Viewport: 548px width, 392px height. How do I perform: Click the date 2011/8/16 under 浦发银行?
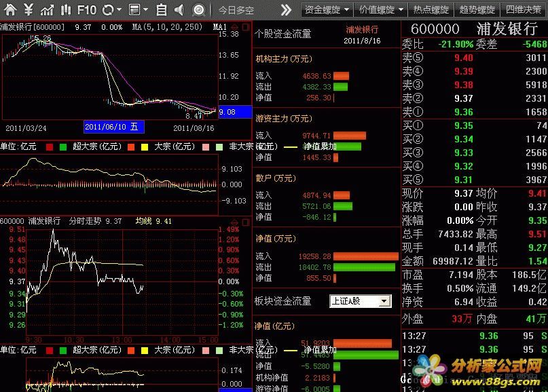(x=362, y=41)
